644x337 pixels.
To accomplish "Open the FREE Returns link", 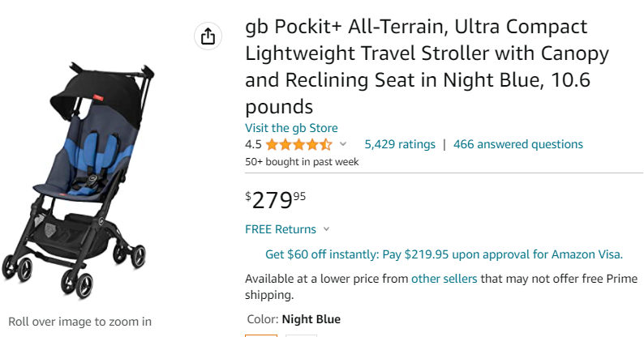I will coord(281,229).
